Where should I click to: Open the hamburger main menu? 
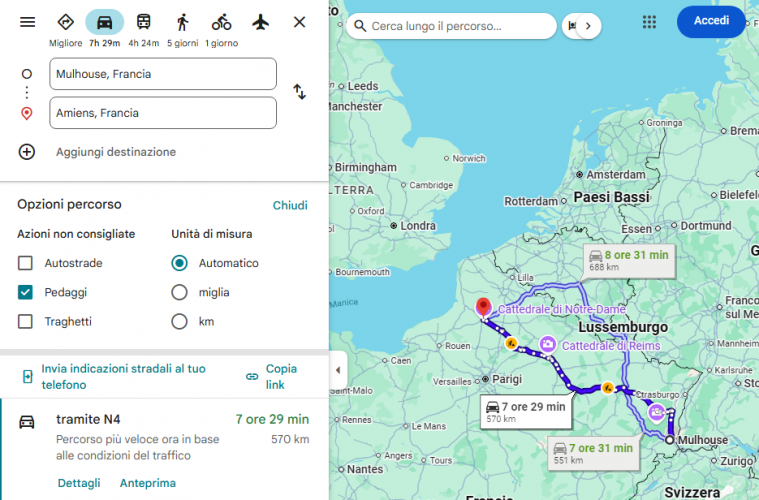[28, 22]
